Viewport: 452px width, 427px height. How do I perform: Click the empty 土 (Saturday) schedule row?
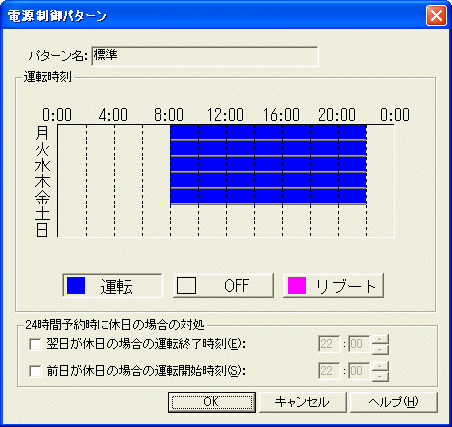(x=226, y=213)
